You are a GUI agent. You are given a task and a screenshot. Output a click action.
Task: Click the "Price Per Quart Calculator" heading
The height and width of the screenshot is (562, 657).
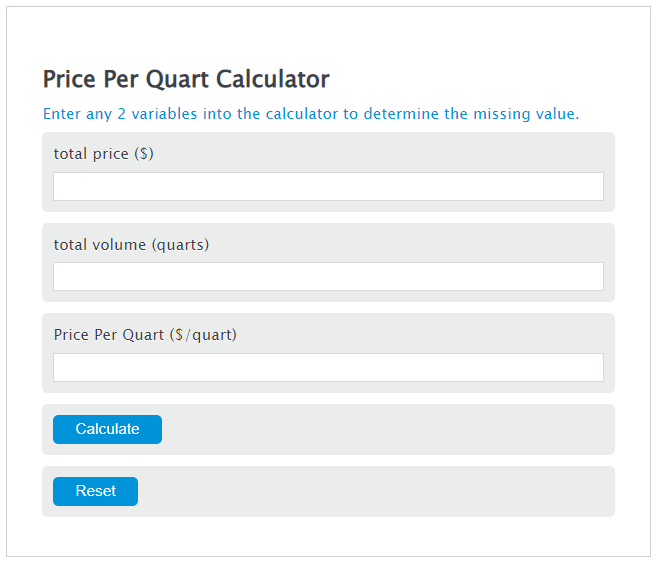(x=186, y=79)
